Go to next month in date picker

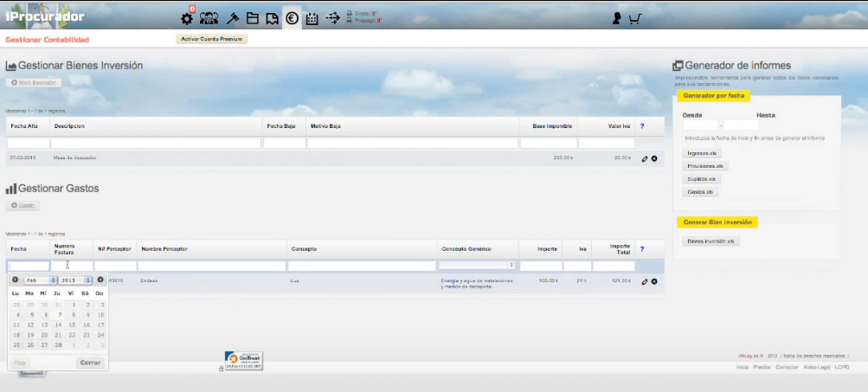(x=100, y=280)
